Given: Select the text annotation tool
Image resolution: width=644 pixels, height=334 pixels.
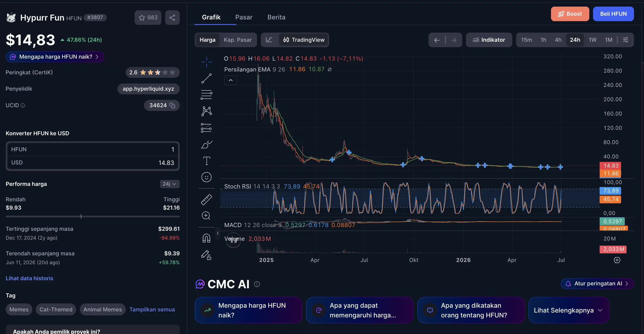Looking at the screenshot, I should tap(206, 161).
